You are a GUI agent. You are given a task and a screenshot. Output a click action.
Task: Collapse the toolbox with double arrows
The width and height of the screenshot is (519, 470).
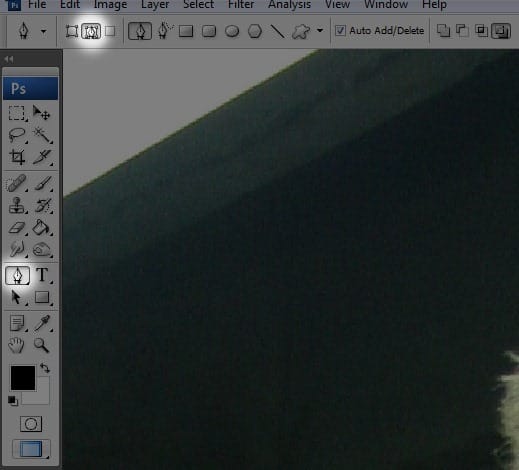[x=9, y=59]
